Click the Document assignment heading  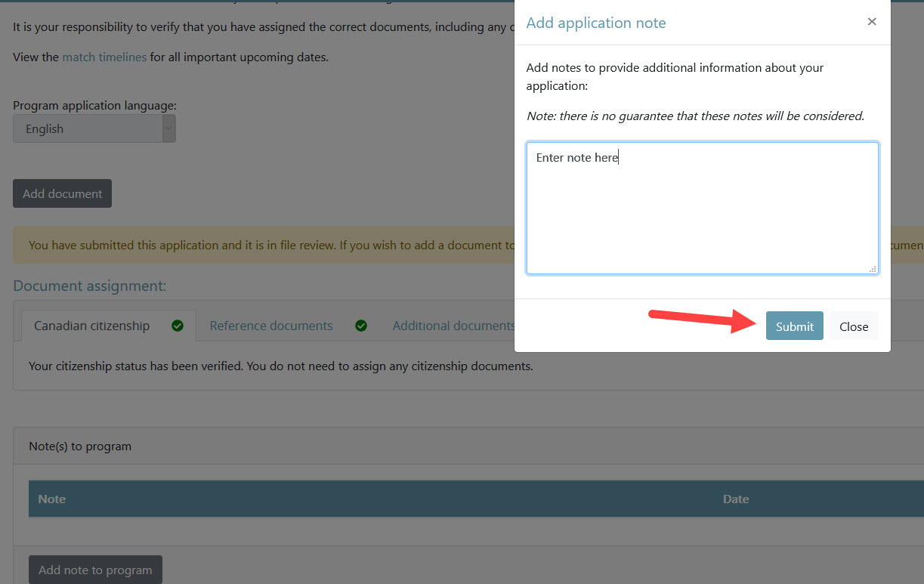point(90,286)
